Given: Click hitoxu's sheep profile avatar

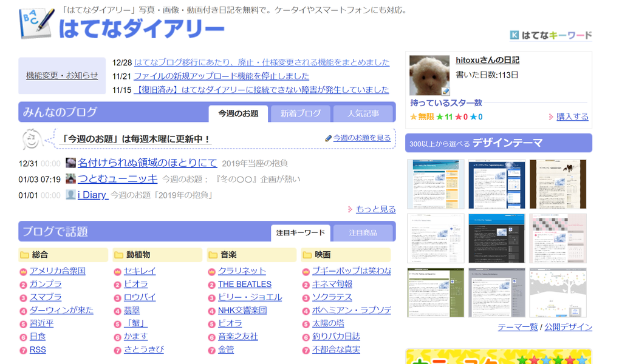Looking at the screenshot, I should pos(429,75).
